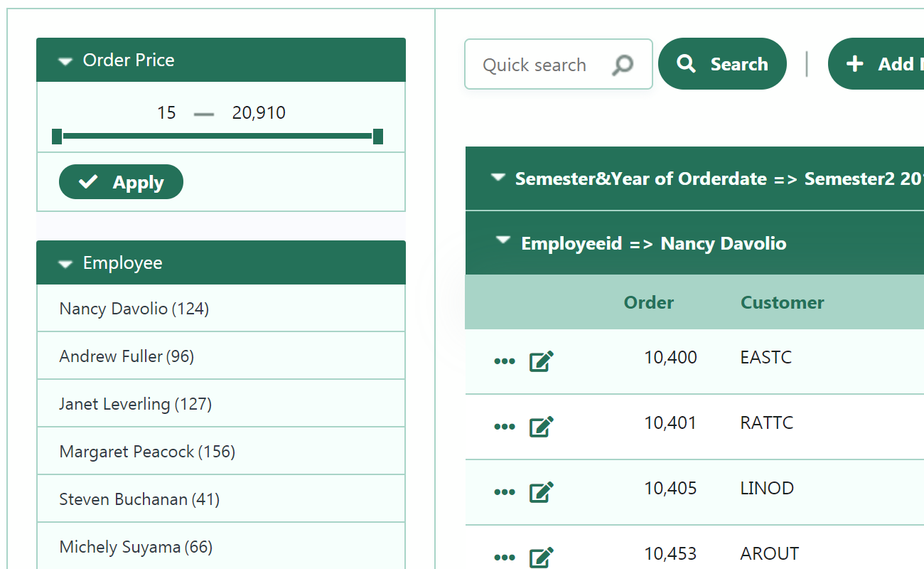Click the edit icon for order 10,400
Viewport: 924px width, 569px height.
pyautogui.click(x=541, y=361)
